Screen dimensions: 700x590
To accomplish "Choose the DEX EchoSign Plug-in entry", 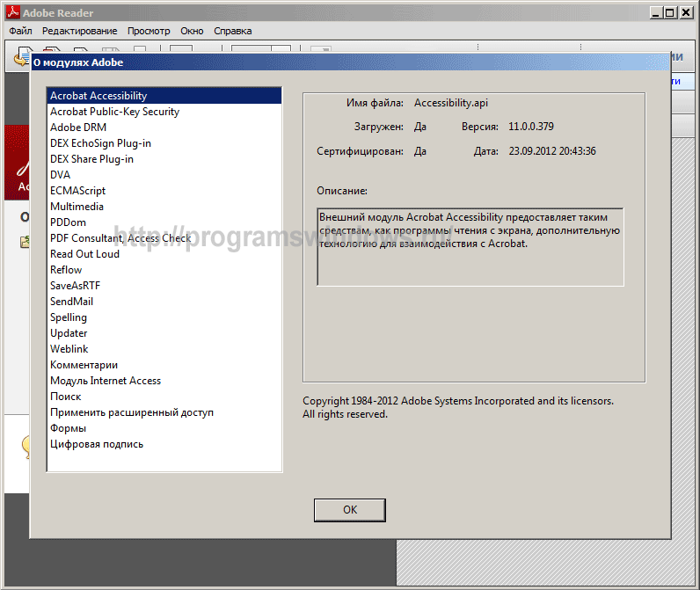I will 164,143.
